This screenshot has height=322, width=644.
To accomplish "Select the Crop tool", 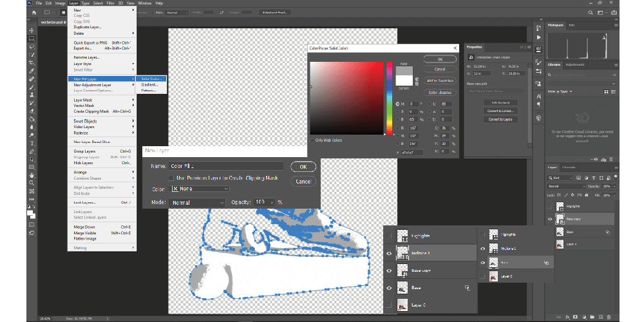I will [x=32, y=63].
